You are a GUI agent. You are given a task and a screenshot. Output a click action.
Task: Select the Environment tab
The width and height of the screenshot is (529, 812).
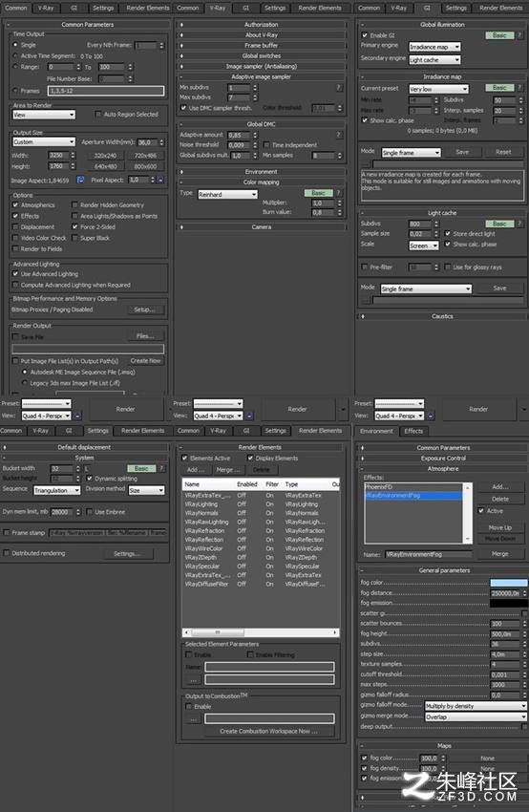coord(376,431)
